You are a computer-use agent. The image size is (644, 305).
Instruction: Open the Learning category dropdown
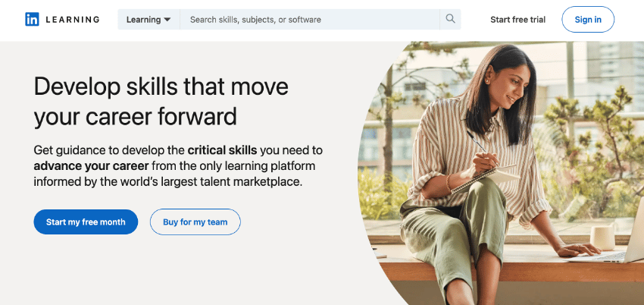pos(148,19)
